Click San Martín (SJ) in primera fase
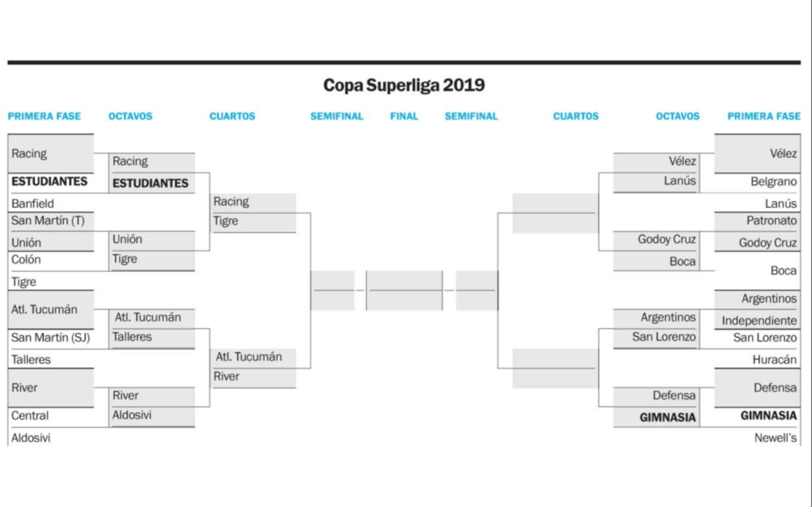The image size is (812, 507). click(x=50, y=338)
